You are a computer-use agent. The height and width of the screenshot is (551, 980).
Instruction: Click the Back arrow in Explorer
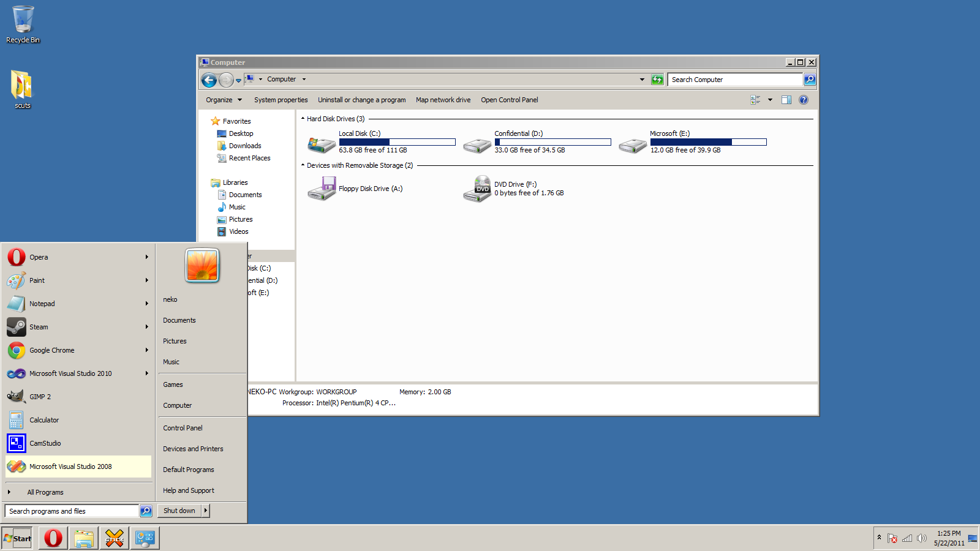click(209, 80)
